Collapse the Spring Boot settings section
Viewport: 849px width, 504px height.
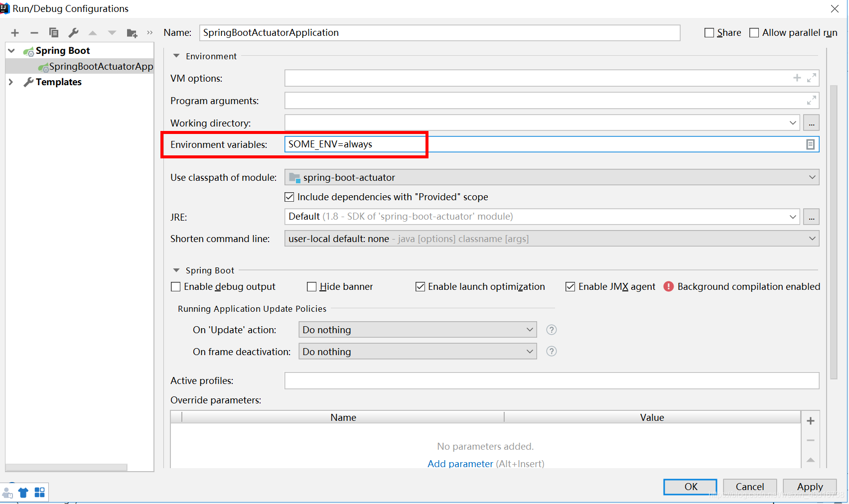pyautogui.click(x=176, y=270)
